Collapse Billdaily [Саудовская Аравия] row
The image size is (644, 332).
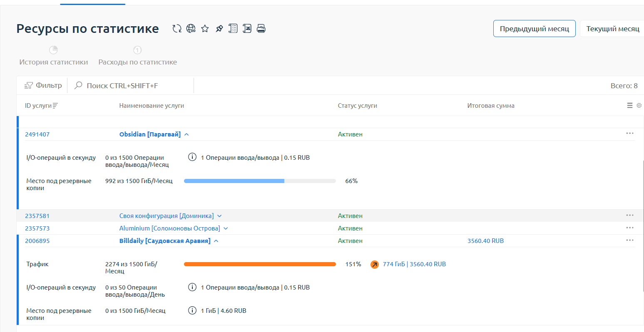click(216, 241)
